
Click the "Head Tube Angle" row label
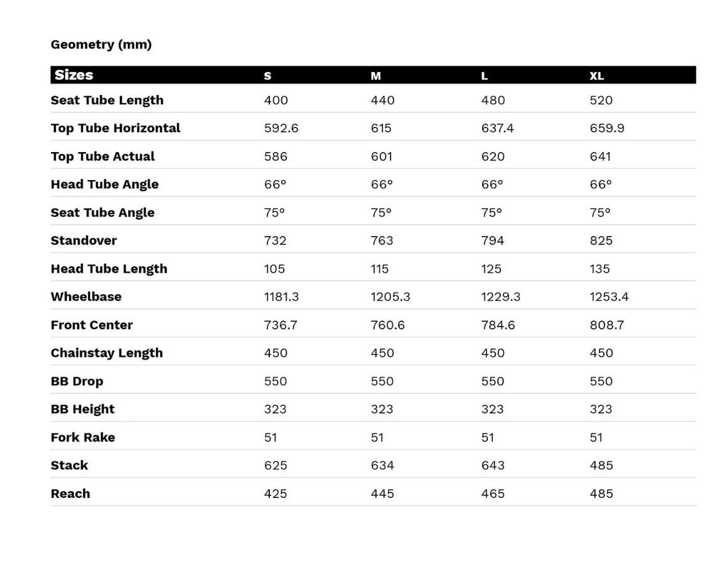point(104,184)
